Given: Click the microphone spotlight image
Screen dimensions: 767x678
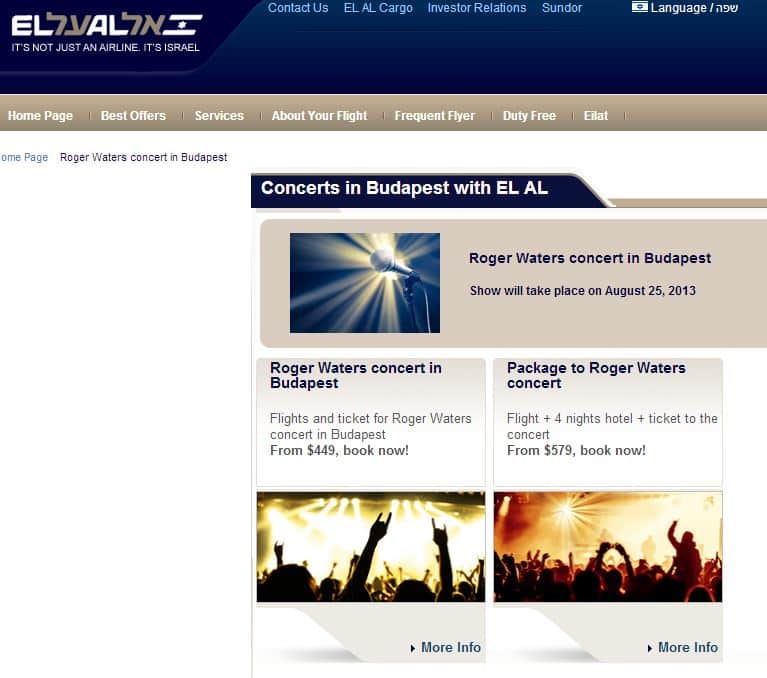Looking at the screenshot, I should pyautogui.click(x=365, y=283).
